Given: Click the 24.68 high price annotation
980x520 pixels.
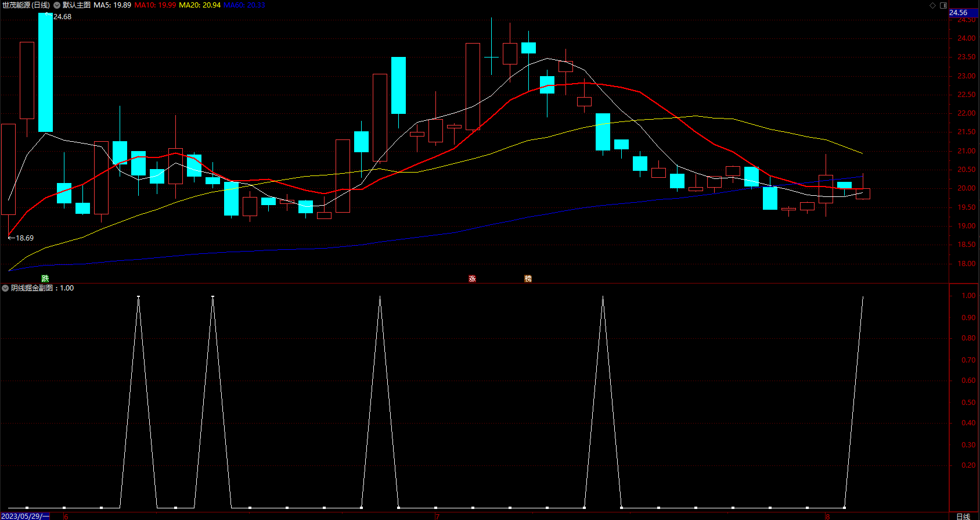Looking at the screenshot, I should [x=62, y=17].
